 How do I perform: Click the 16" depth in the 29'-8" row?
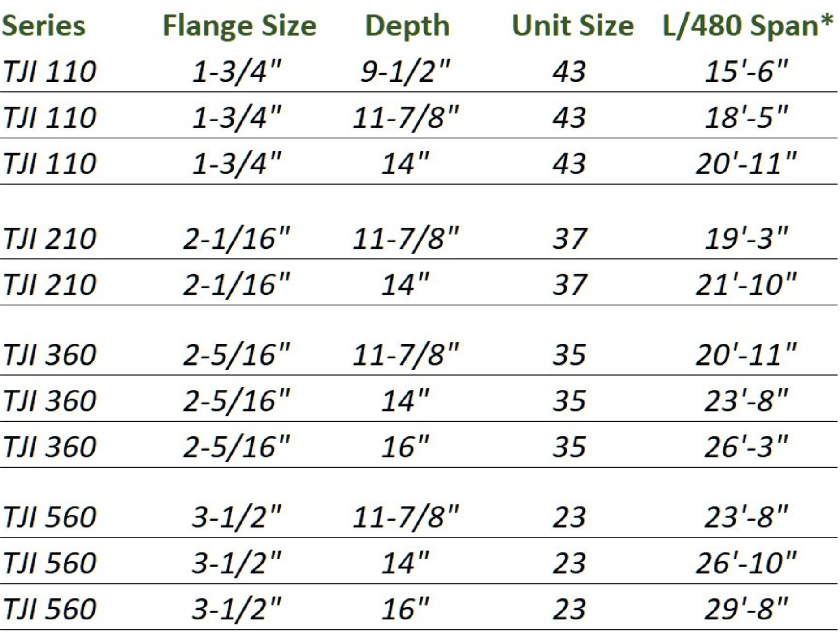pos(405,609)
